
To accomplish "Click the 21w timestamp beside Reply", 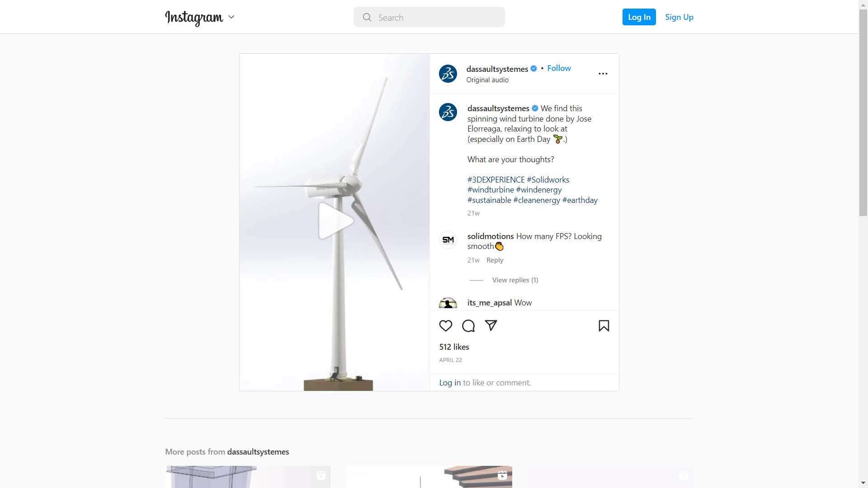I will pos(473,260).
